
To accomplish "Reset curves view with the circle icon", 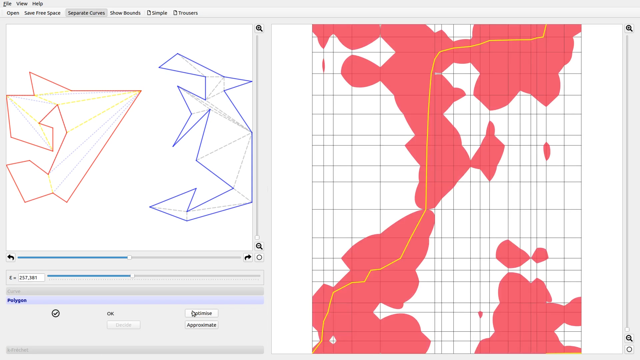I will pyautogui.click(x=259, y=258).
